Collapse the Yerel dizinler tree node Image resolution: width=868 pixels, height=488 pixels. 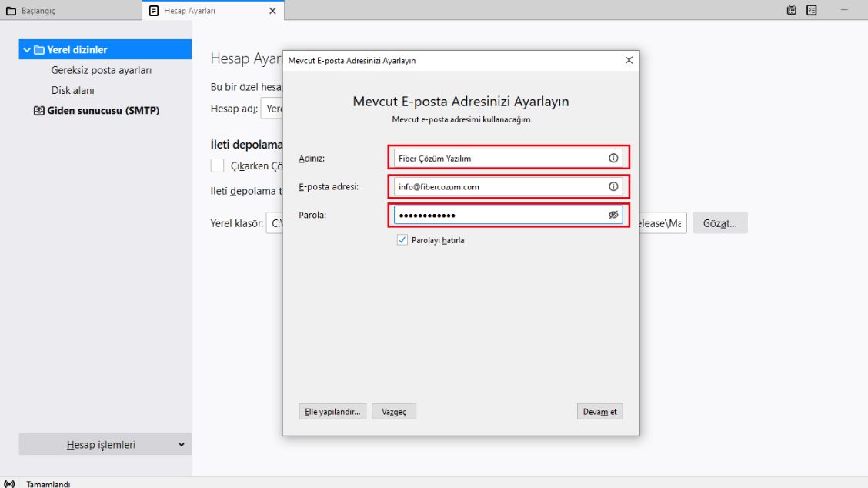tap(27, 50)
